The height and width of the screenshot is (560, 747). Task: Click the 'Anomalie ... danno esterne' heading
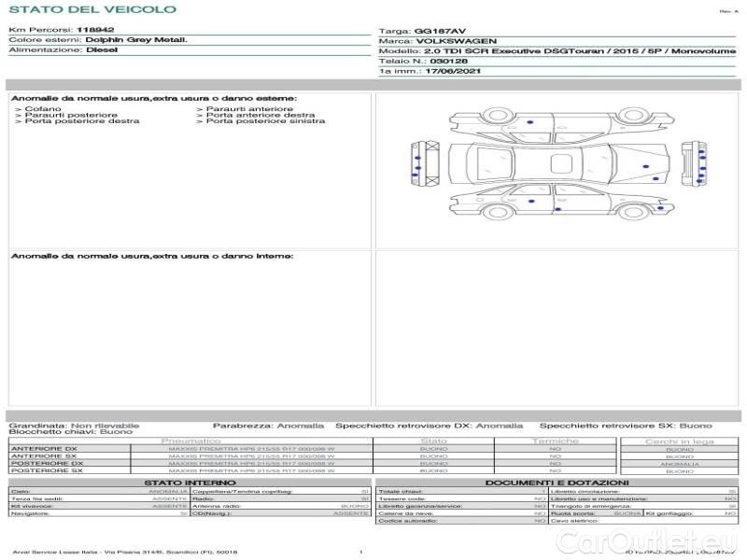pyautogui.click(x=154, y=99)
